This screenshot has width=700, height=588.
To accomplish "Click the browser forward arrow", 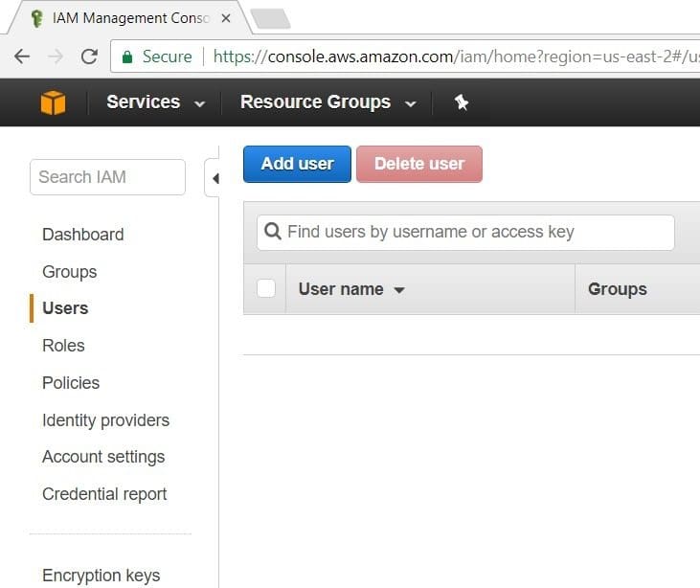I will [x=56, y=57].
